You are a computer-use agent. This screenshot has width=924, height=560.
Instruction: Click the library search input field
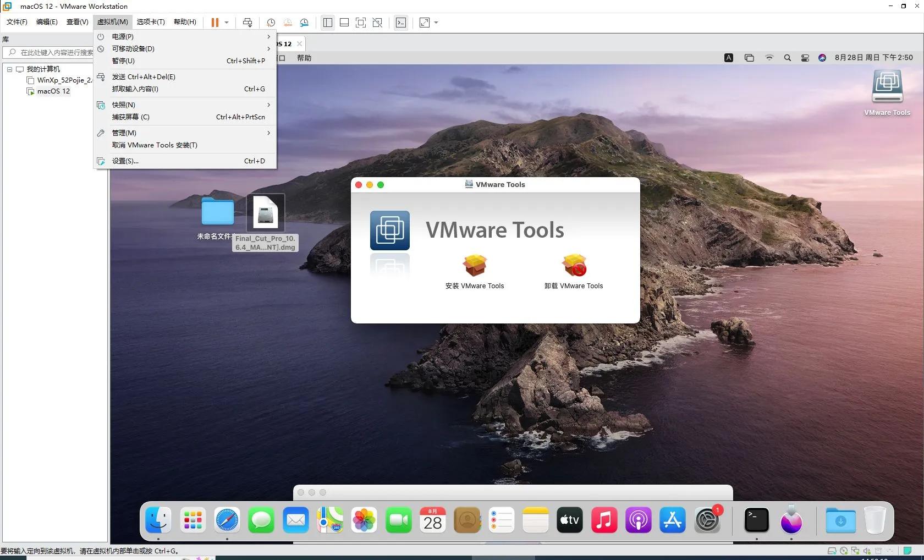click(55, 53)
